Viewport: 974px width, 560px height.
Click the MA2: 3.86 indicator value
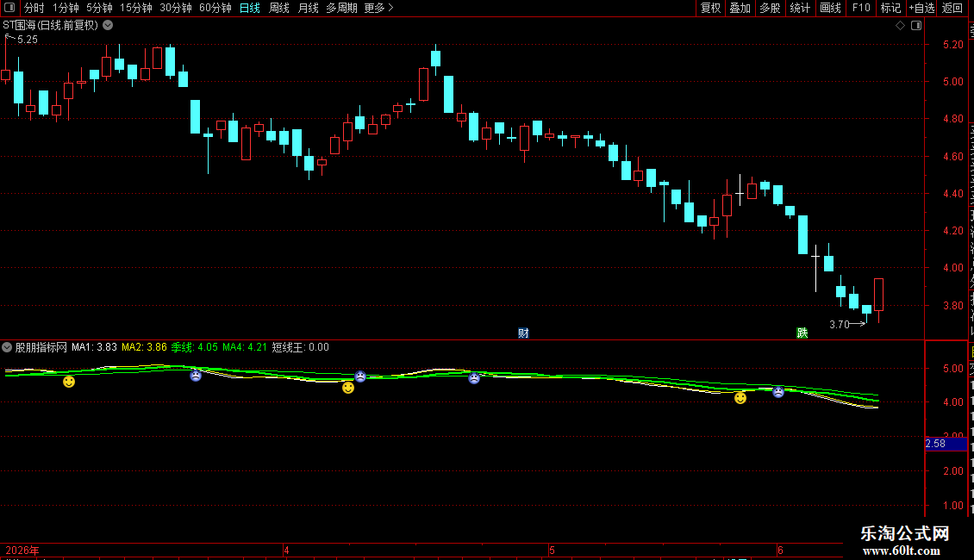pyautogui.click(x=144, y=347)
